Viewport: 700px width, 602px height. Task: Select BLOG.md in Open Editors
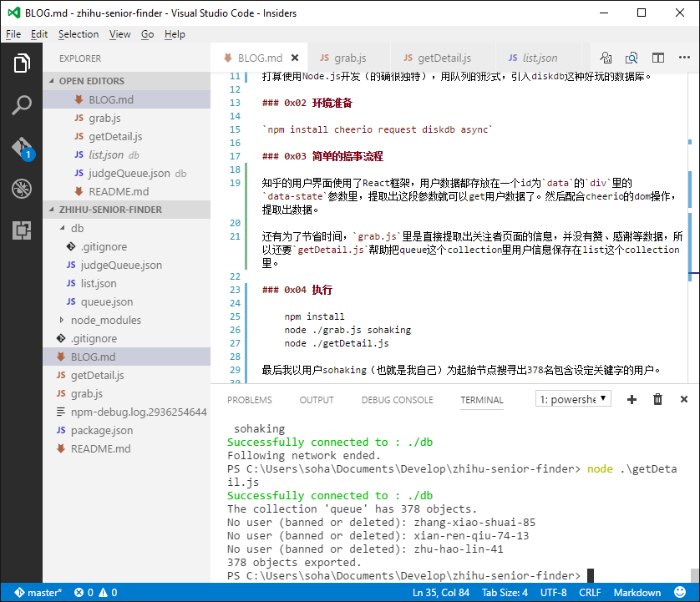tap(127, 99)
